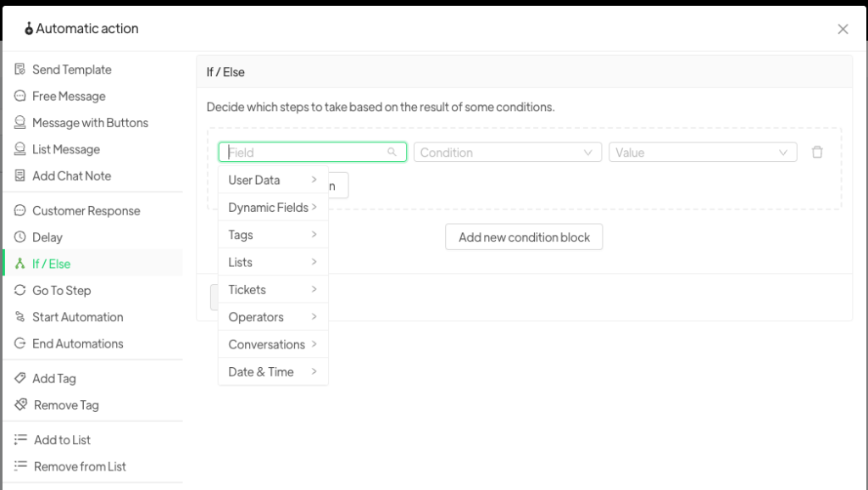Close the Automatic action dialog
Image resolution: width=868 pixels, height=490 pixels.
[x=843, y=29]
